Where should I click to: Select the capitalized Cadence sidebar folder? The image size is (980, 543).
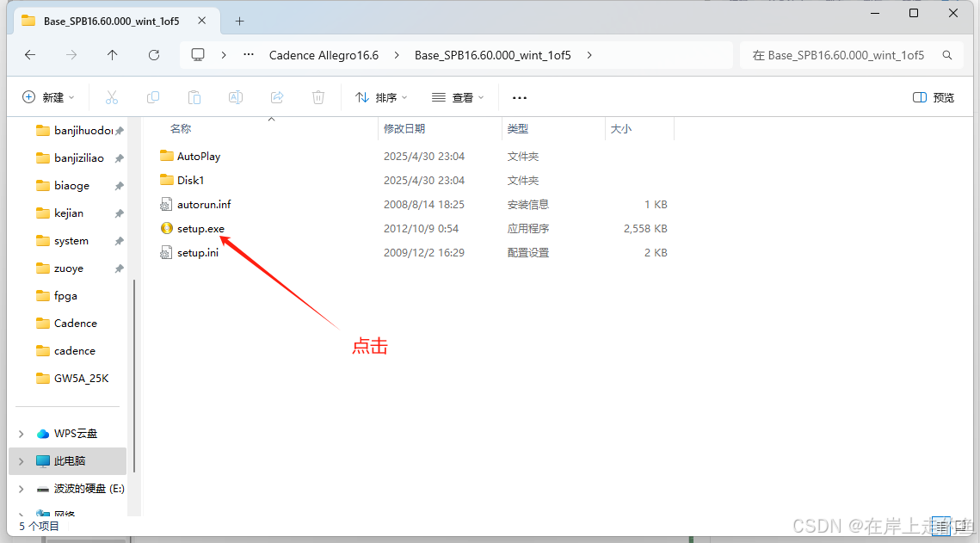[x=76, y=323]
